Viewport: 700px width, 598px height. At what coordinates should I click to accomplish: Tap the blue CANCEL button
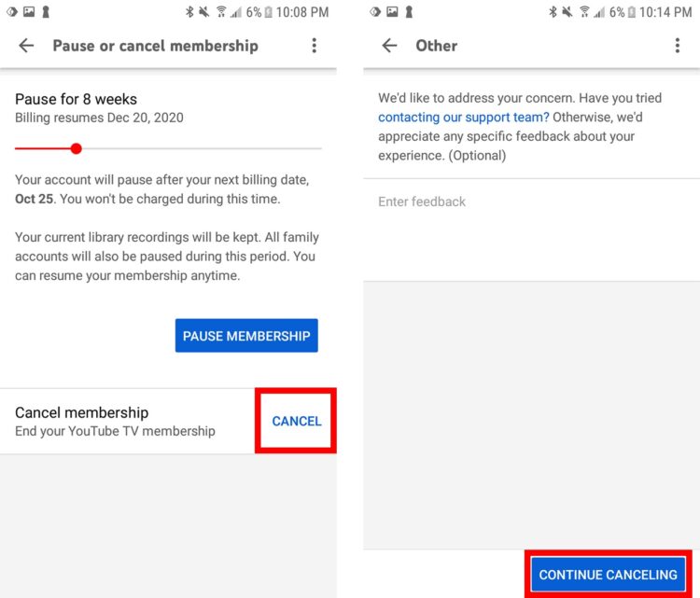pyautogui.click(x=297, y=421)
